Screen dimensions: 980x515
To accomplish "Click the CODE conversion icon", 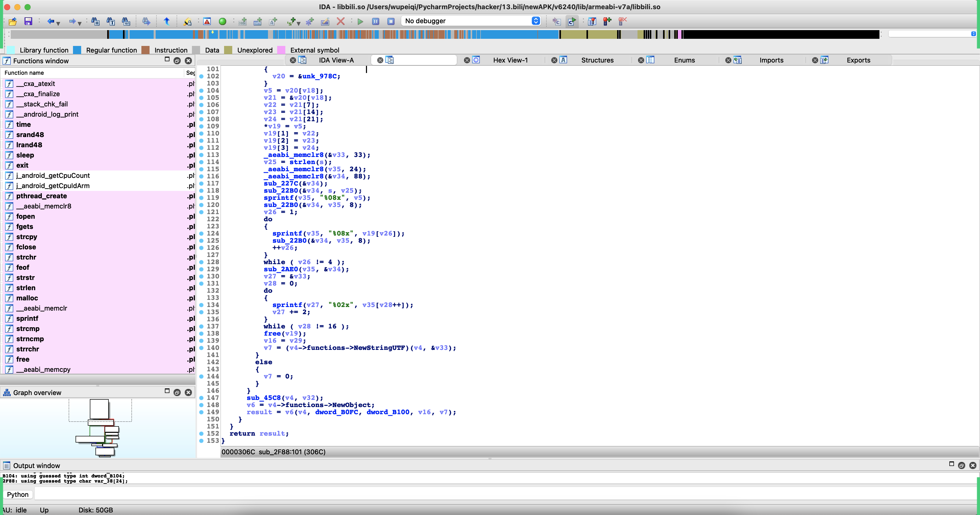I will pyautogui.click(x=242, y=21).
